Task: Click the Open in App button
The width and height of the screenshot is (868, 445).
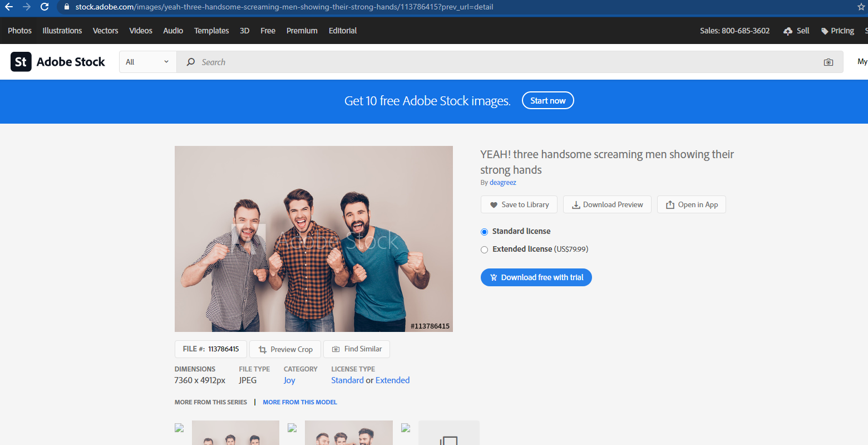Action: (692, 204)
